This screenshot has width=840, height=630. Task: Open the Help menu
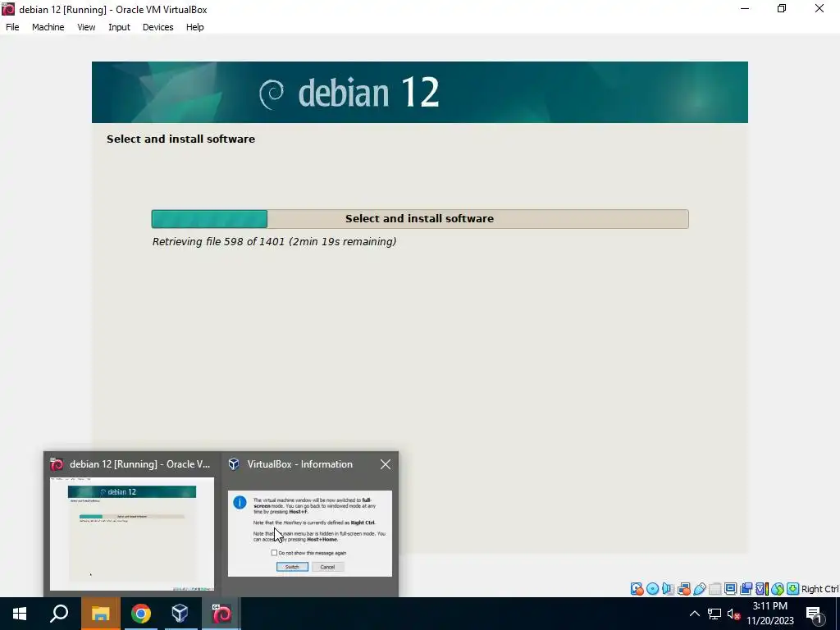(x=195, y=27)
